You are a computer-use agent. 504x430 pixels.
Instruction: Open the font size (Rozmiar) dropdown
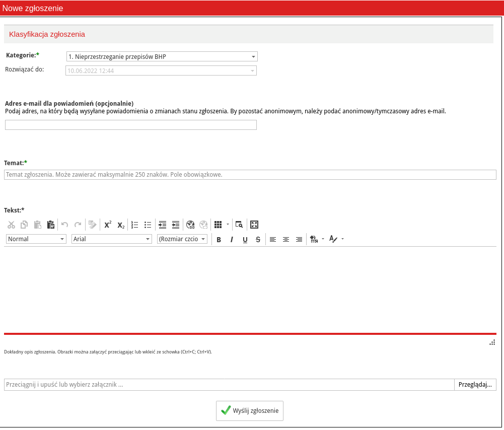182,239
